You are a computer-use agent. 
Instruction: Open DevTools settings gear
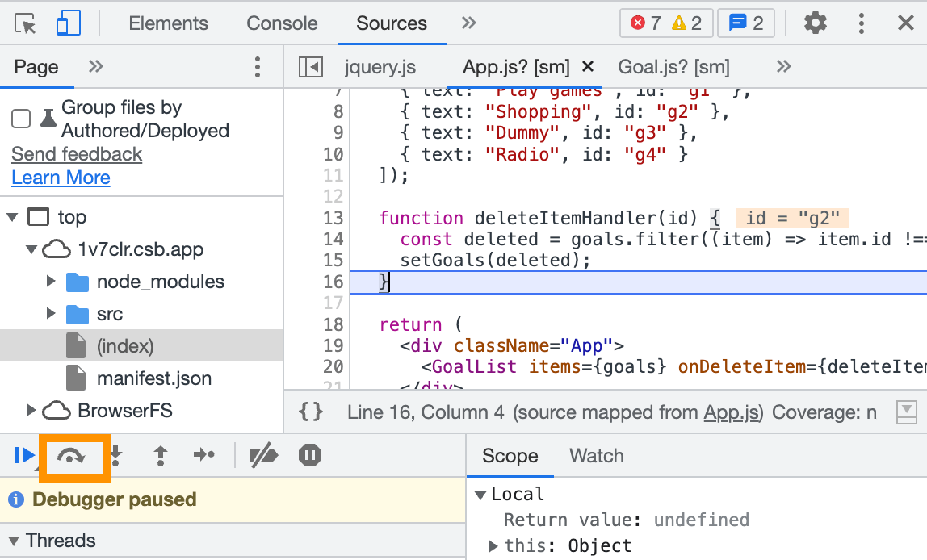(816, 23)
